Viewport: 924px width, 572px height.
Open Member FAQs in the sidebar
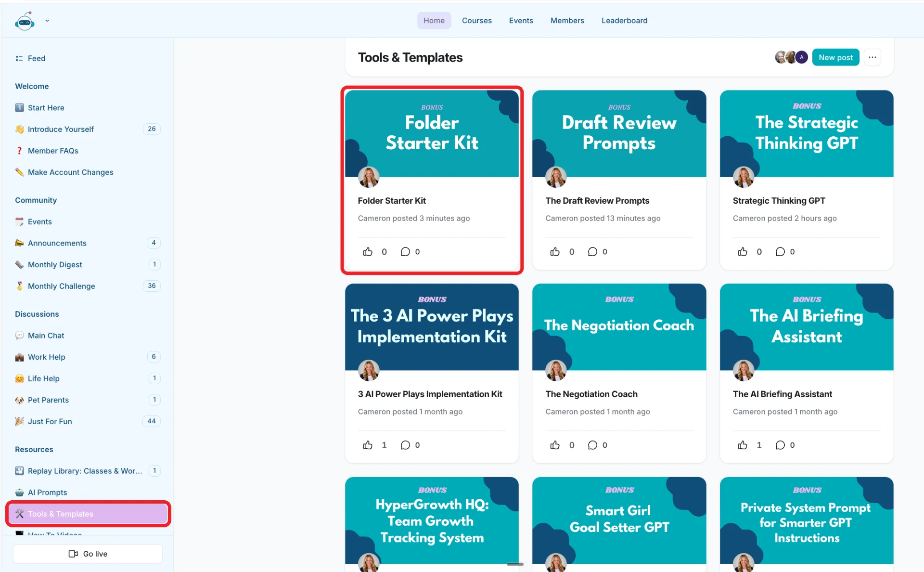pyautogui.click(x=87, y=151)
